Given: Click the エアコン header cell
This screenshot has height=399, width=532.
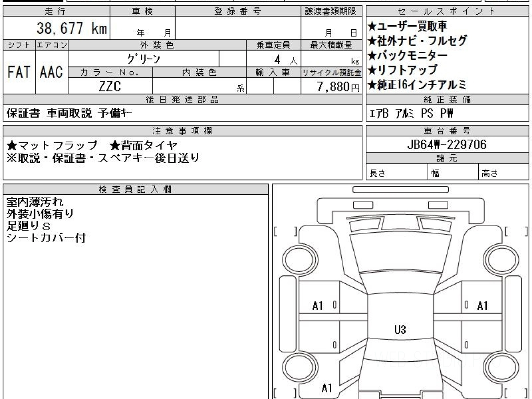Looking at the screenshot, I should (x=52, y=45).
